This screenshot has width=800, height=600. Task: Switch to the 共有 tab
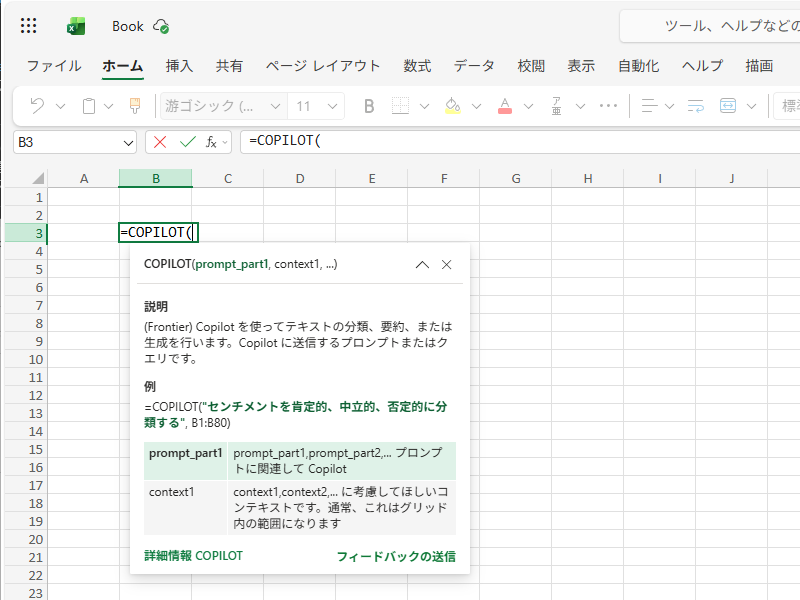(229, 66)
